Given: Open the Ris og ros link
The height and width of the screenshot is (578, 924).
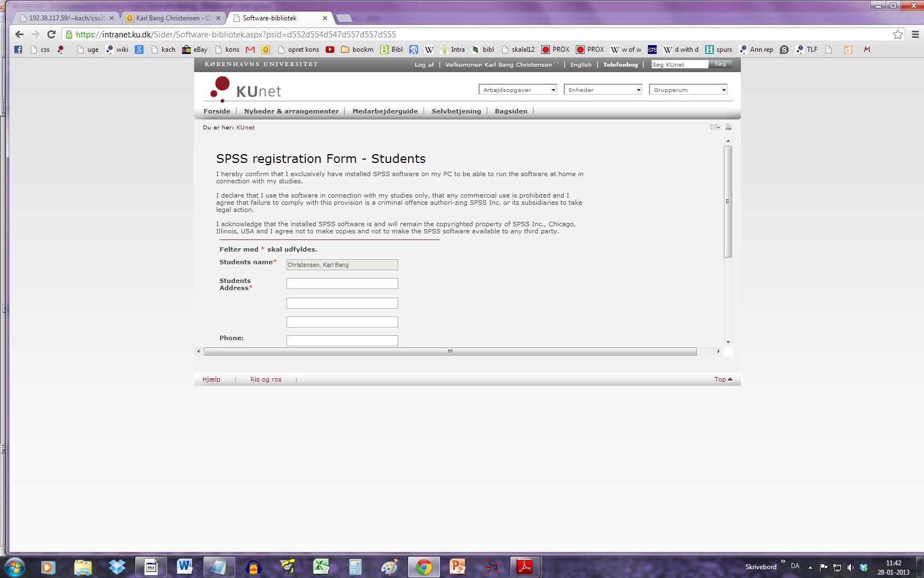Looking at the screenshot, I should point(266,379).
